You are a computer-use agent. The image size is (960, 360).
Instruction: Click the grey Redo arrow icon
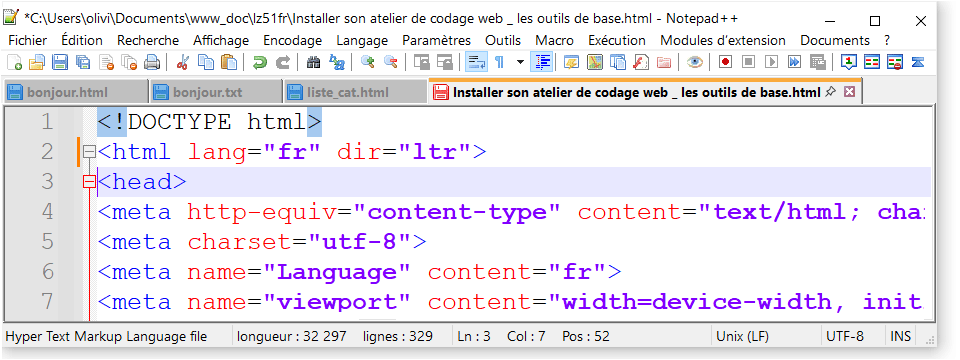pos(283,62)
